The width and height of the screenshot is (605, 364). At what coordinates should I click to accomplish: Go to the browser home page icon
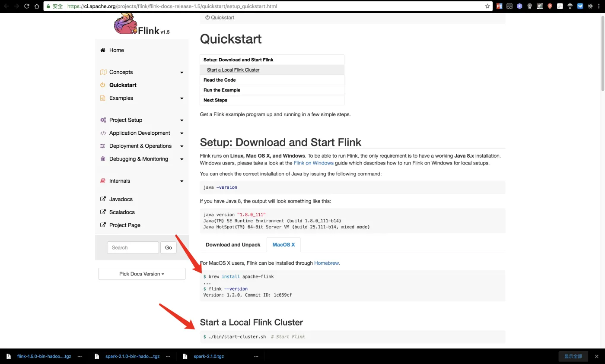pos(37,6)
